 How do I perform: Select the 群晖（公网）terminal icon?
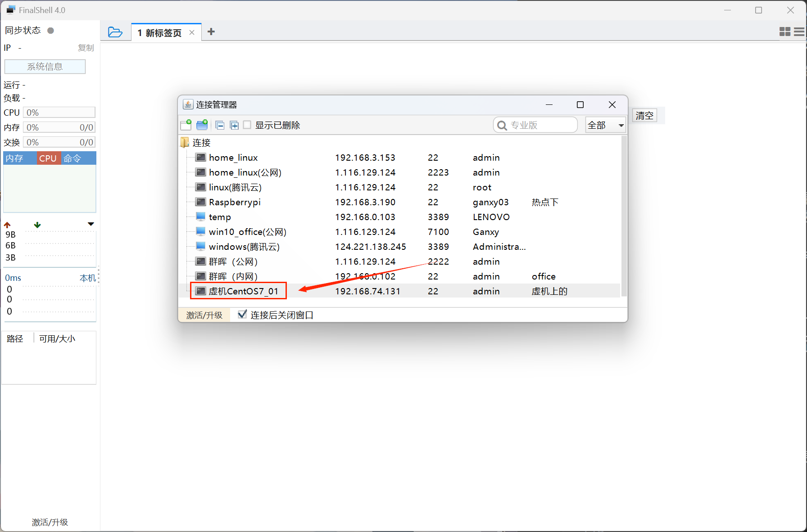pos(200,261)
